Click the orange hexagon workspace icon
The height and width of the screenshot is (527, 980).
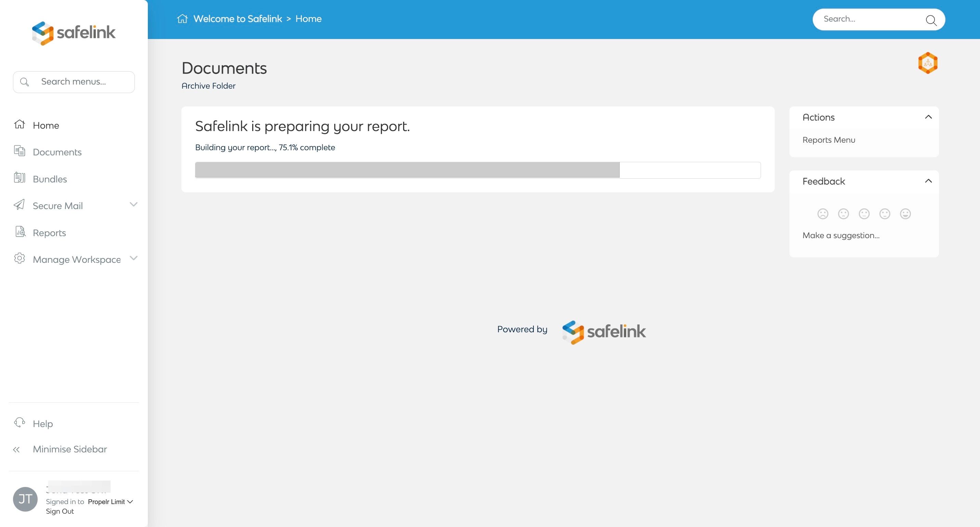click(x=928, y=63)
